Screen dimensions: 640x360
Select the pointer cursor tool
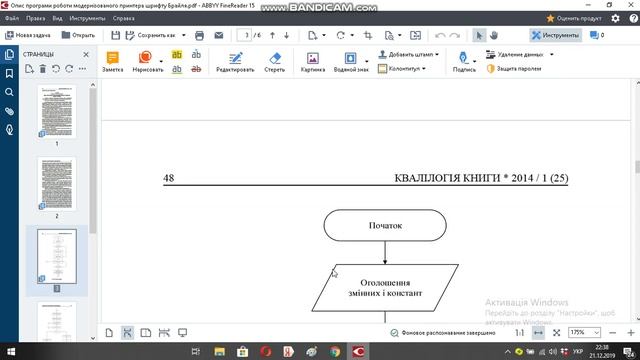(479, 36)
